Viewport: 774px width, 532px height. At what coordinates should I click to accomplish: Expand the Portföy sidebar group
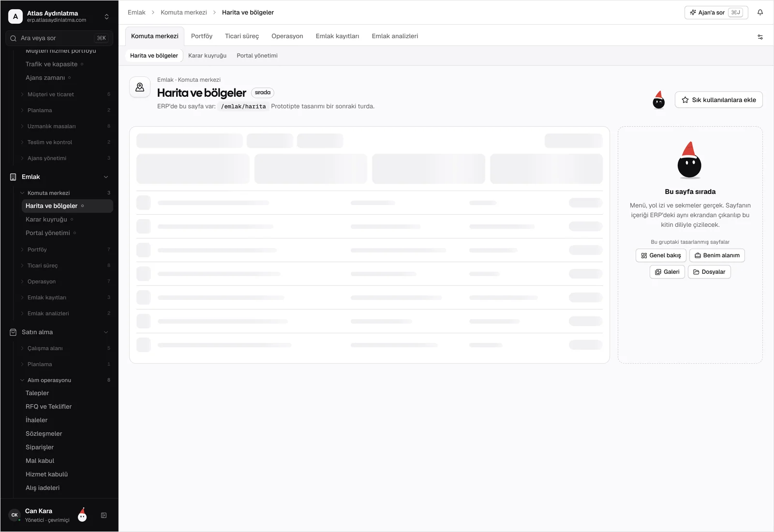tap(65, 250)
